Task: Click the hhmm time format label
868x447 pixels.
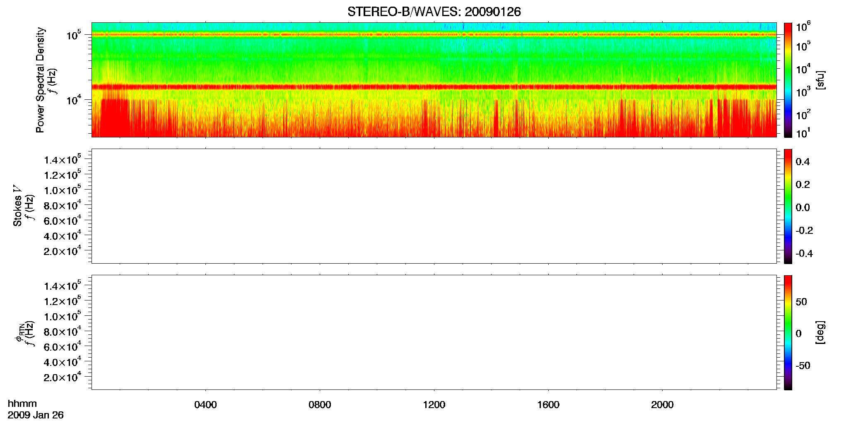Action: click(x=22, y=404)
